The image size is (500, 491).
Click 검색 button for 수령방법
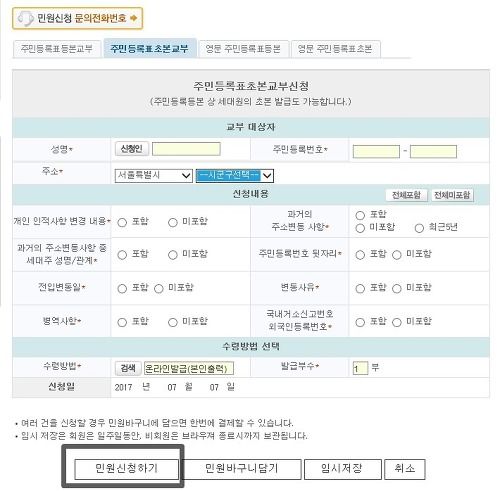click(x=128, y=368)
